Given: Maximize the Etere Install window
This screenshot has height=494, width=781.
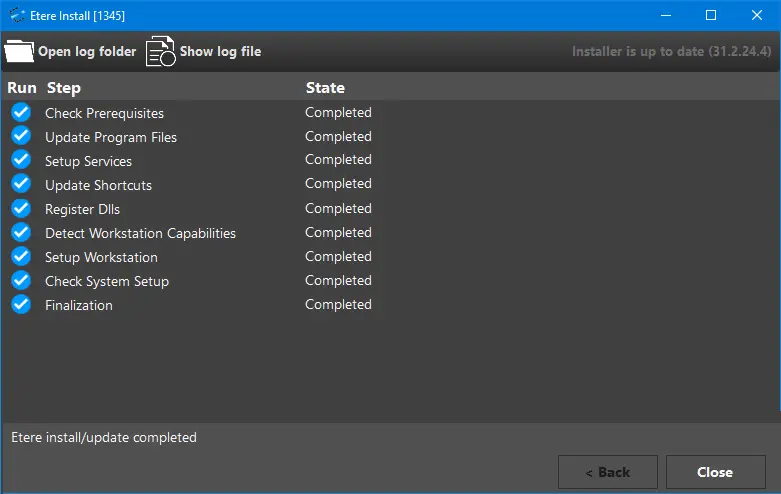Looking at the screenshot, I should (711, 15).
